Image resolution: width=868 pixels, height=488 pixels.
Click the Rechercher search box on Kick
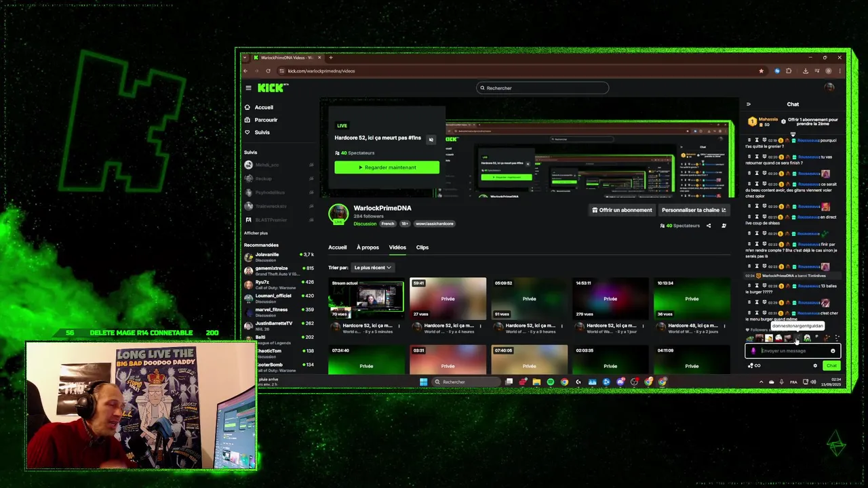click(x=542, y=88)
